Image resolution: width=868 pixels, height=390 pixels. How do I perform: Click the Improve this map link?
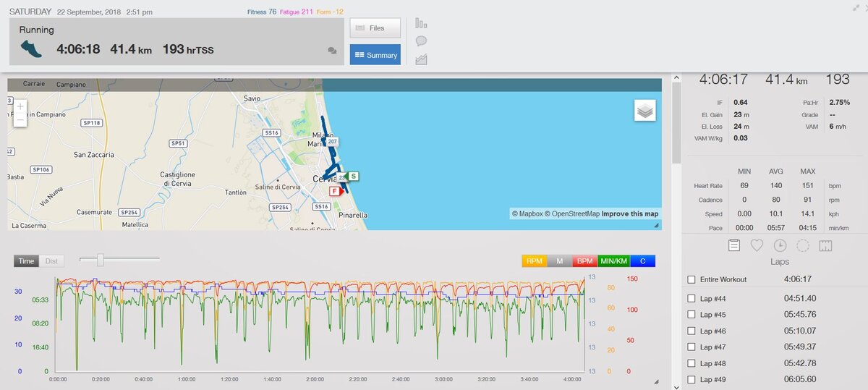pyautogui.click(x=630, y=214)
